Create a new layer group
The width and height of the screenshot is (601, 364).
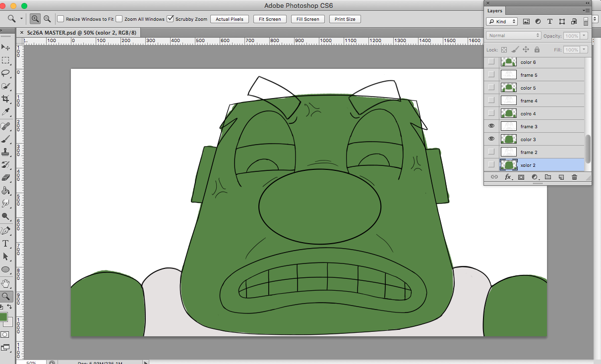[x=548, y=177]
